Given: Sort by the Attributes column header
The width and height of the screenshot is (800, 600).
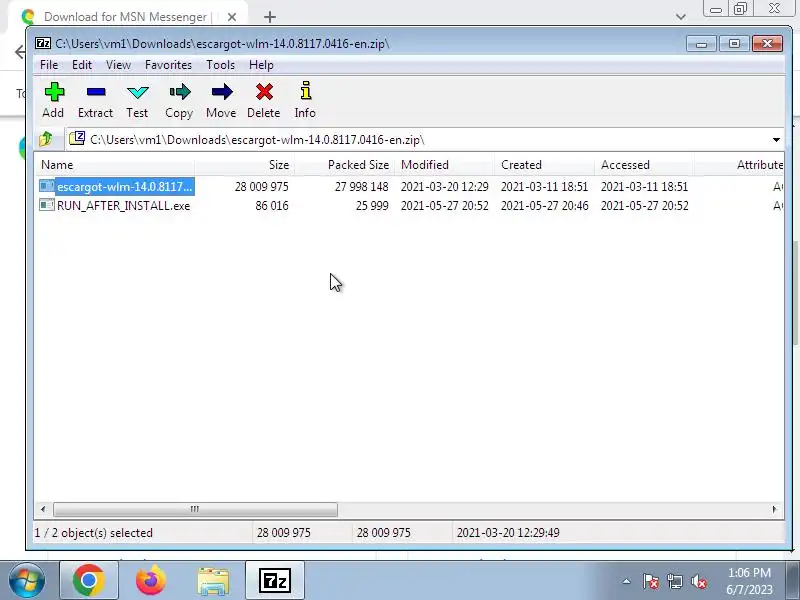Looking at the screenshot, I should pyautogui.click(x=739, y=165).
